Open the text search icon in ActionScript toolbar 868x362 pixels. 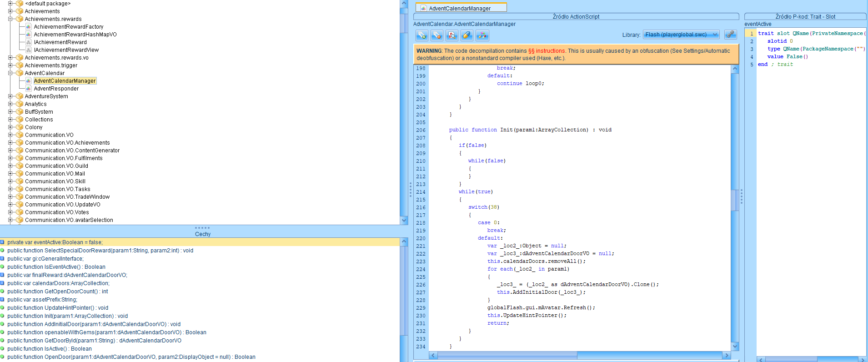click(x=452, y=35)
